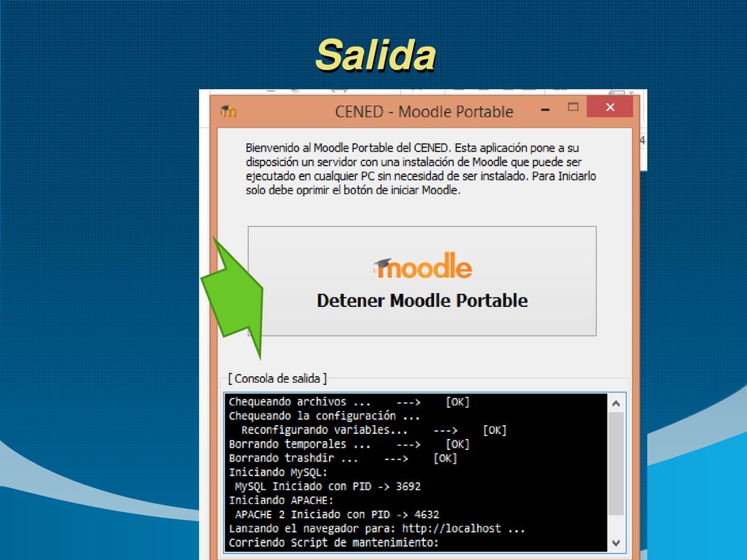Click the 'Borrando trashdir' console line
The width and height of the screenshot is (747, 560).
(343, 458)
